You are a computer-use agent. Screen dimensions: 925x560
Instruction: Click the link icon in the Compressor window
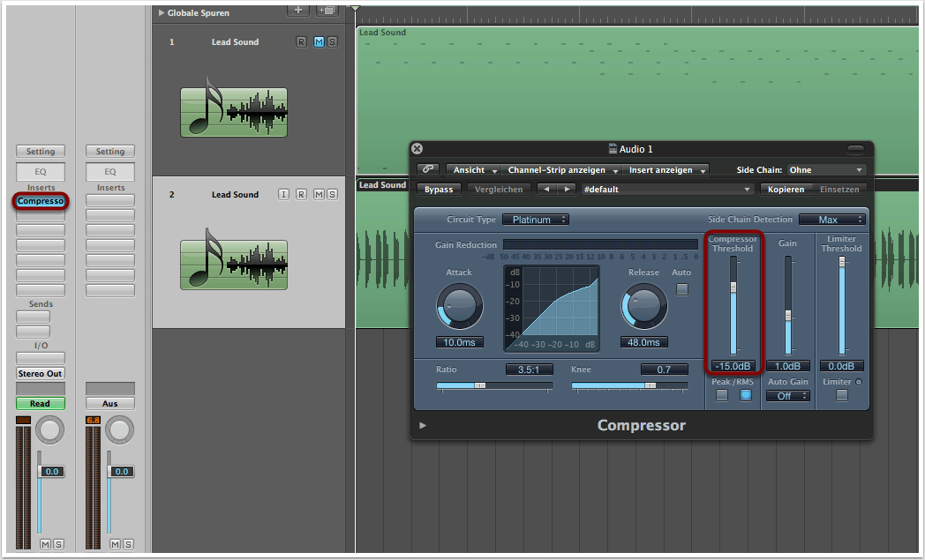click(428, 169)
